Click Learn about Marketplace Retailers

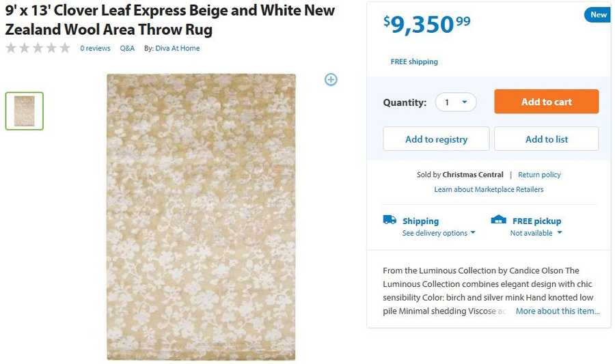click(x=489, y=189)
